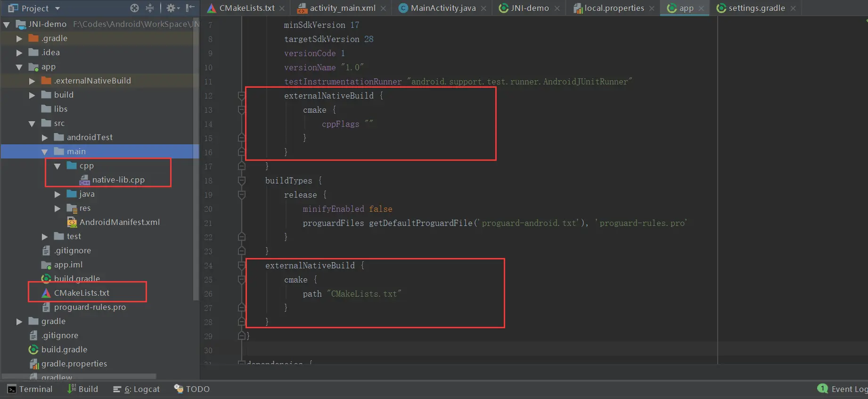Expand the .gradle folder
Image resolution: width=868 pixels, height=399 pixels.
click(x=19, y=39)
